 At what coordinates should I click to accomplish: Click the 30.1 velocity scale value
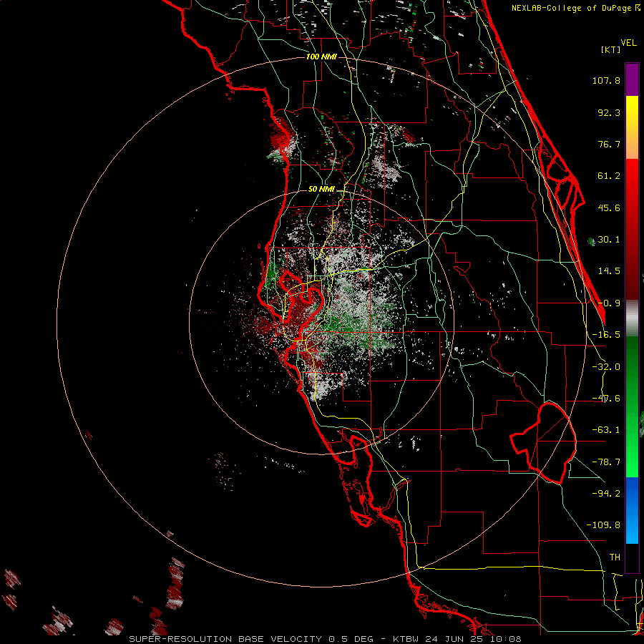(609, 240)
